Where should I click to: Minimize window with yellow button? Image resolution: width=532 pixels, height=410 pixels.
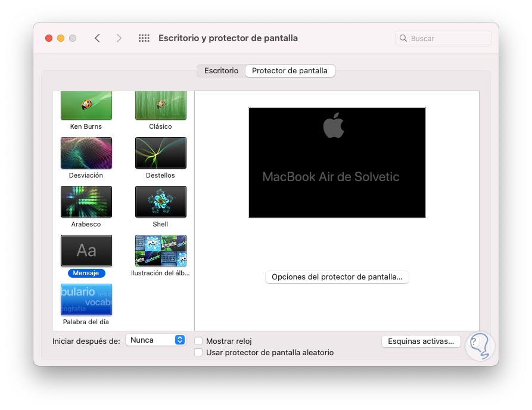61,38
